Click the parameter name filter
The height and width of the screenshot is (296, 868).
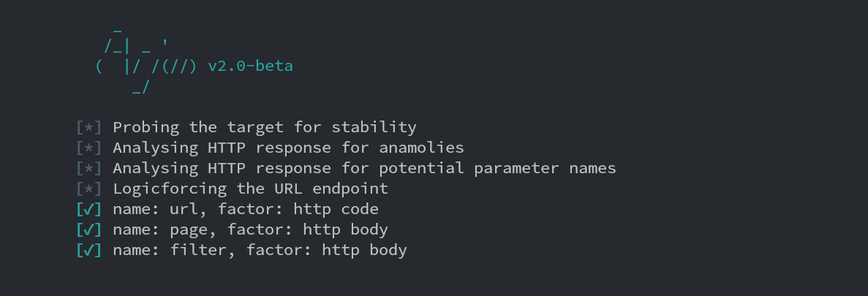pos(197,250)
